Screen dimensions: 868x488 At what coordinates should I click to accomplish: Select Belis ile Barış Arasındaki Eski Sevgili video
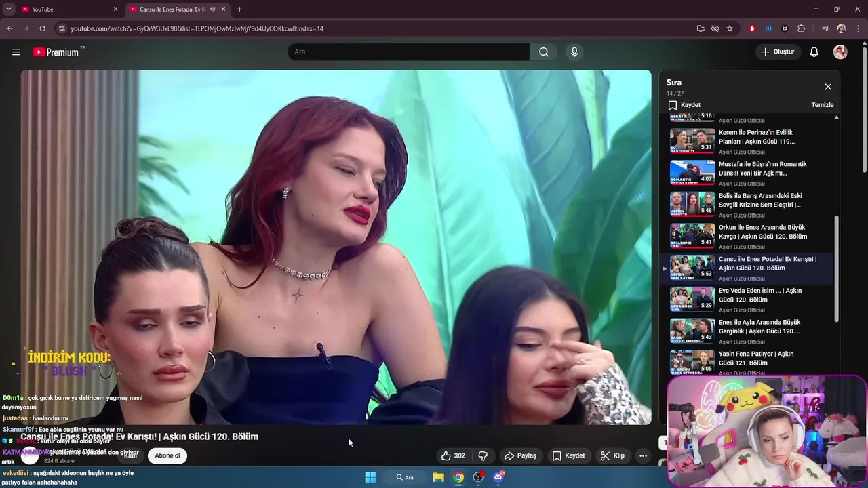pyautogui.click(x=746, y=204)
